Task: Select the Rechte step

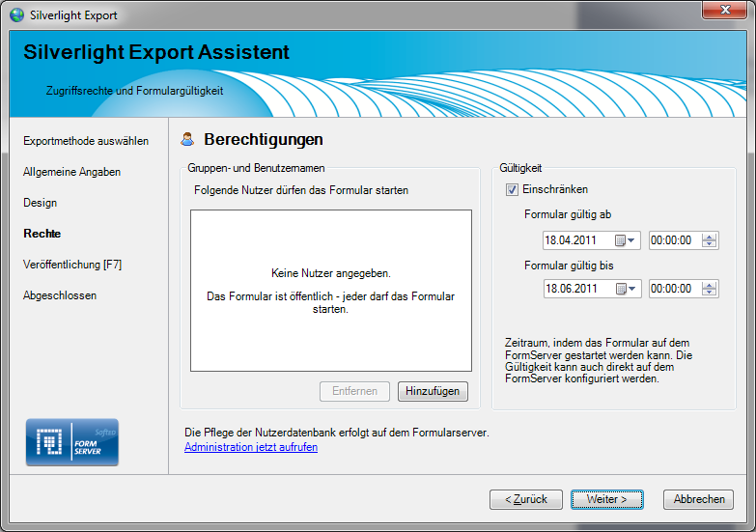Action: click(x=42, y=234)
